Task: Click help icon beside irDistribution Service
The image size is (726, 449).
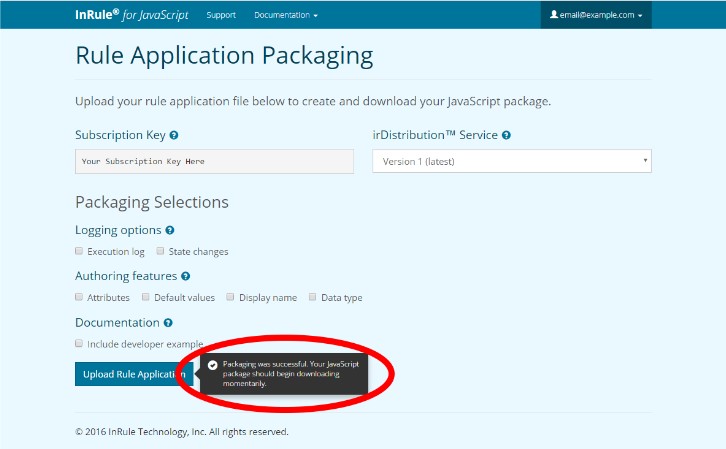Action: [506, 135]
